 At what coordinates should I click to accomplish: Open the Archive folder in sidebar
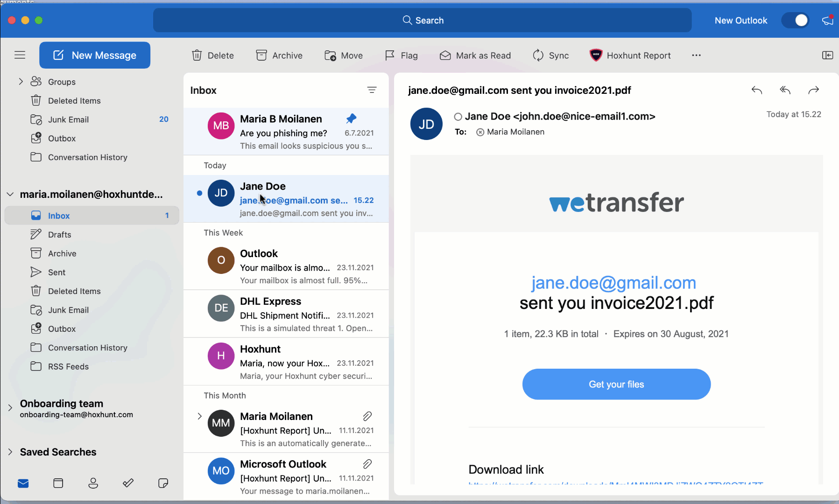(x=92, y=253)
